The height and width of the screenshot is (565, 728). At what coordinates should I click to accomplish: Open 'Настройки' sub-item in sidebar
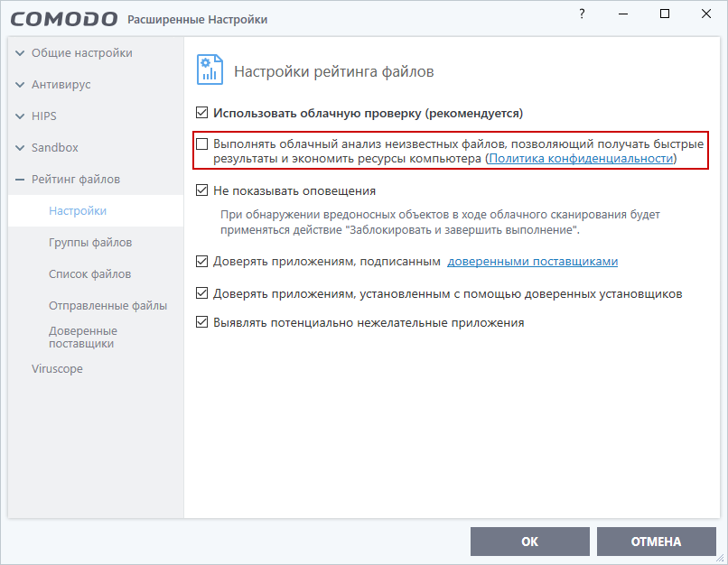(x=96, y=211)
